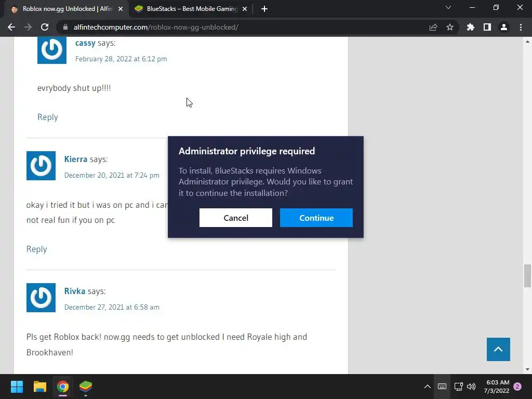This screenshot has height=399, width=532.
Task: Open the notification count badge
Action: tap(517, 387)
